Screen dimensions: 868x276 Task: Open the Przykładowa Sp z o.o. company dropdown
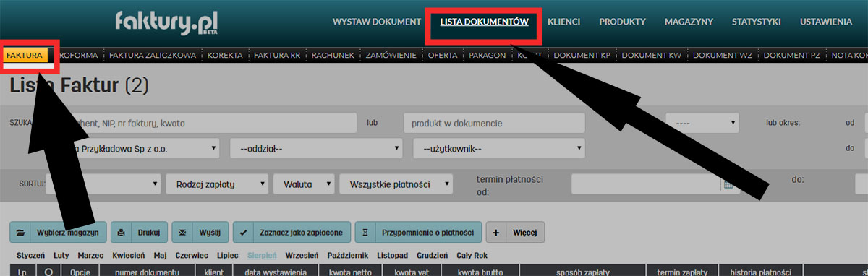(134, 149)
